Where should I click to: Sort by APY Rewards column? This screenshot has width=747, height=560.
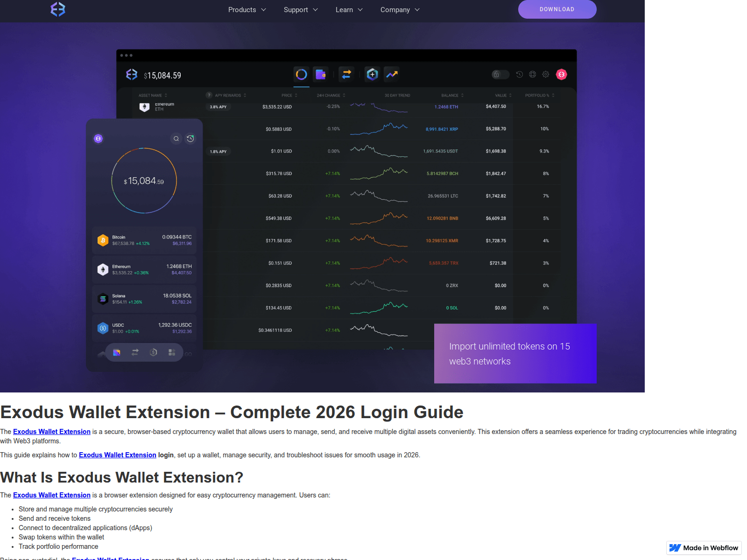[230, 95]
